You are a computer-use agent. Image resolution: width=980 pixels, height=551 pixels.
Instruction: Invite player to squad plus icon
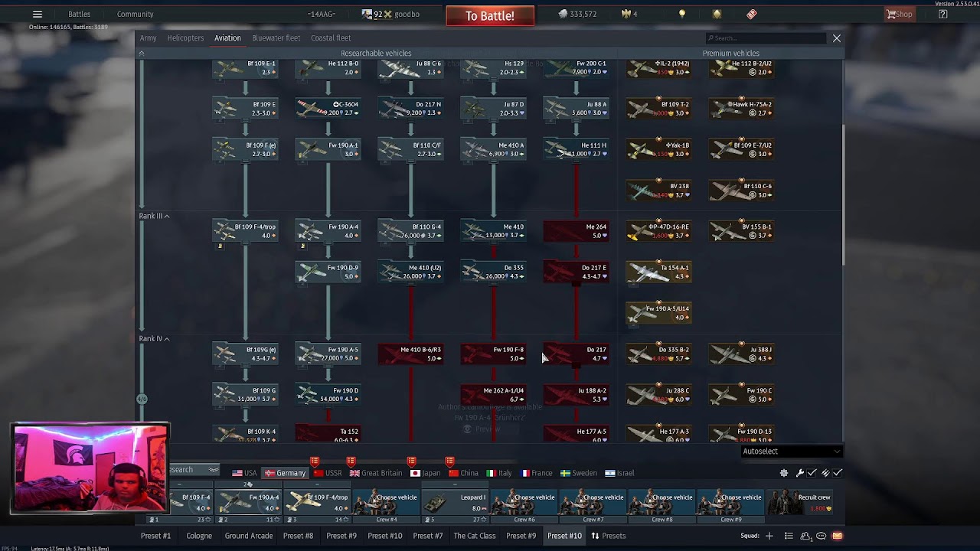pyautogui.click(x=769, y=536)
